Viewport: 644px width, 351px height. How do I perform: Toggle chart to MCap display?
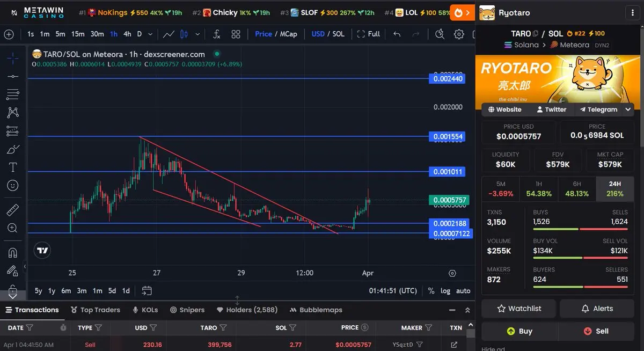288,34
